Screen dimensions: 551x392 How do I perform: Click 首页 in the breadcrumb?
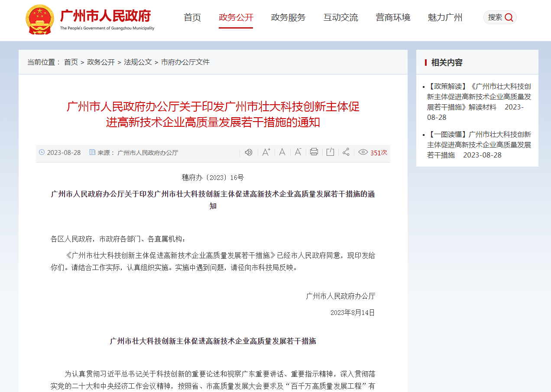71,62
